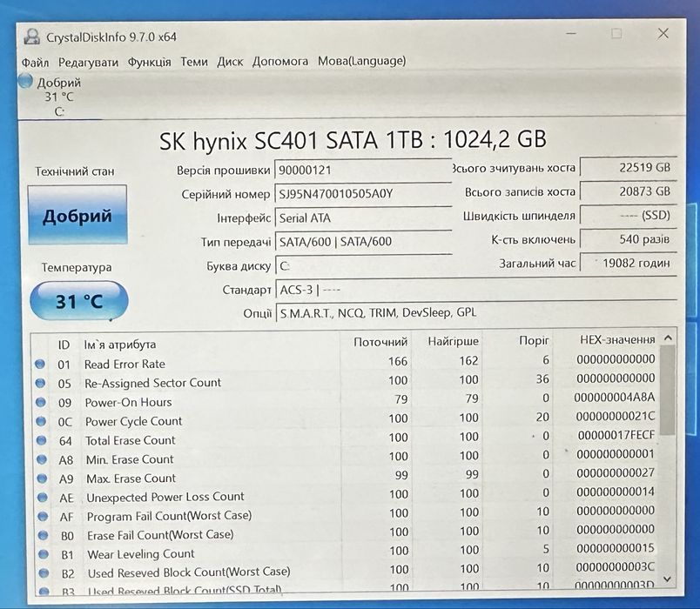Screen dimensions: 700x609
Task: Click the Добрий health status button
Action: click(77, 215)
